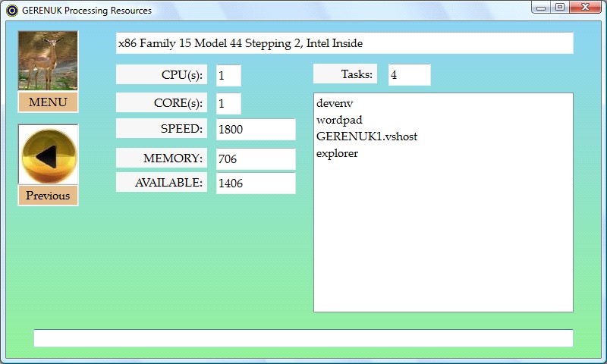
Task: Select explorer in the task list
Action: click(337, 153)
